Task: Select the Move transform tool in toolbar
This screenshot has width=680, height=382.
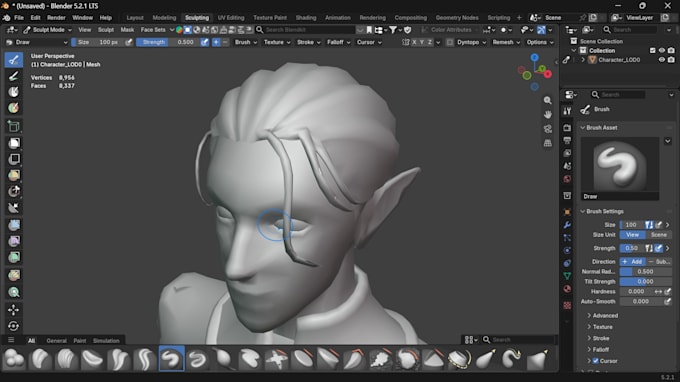Action: pos(13,310)
